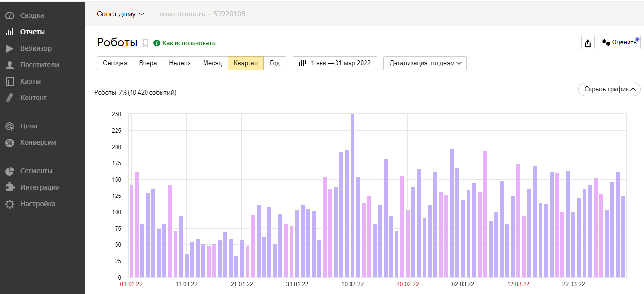The image size is (644, 294).
Task: Bookmark the Роботы report
Action: (x=146, y=43)
